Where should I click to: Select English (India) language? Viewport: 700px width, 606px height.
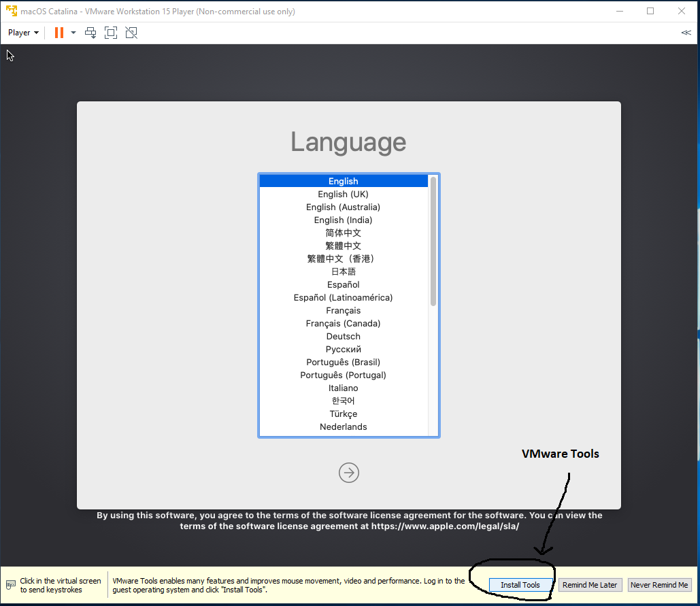pyautogui.click(x=344, y=220)
